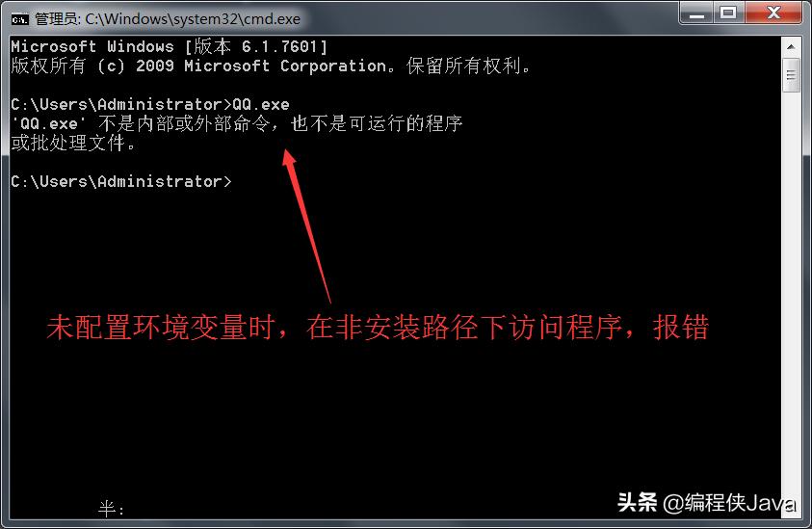Click the 管理员 cmd.exe title bar text
812x529 pixels.
click(168, 19)
